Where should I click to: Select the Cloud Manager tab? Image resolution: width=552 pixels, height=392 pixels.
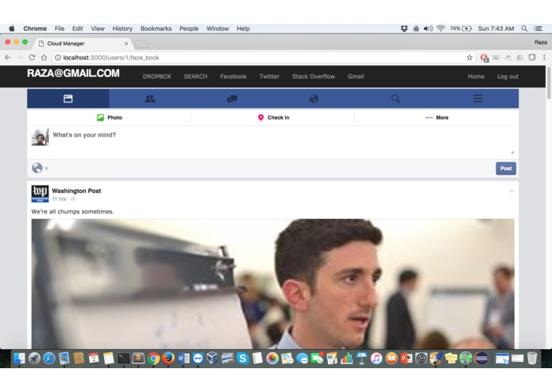pos(82,44)
